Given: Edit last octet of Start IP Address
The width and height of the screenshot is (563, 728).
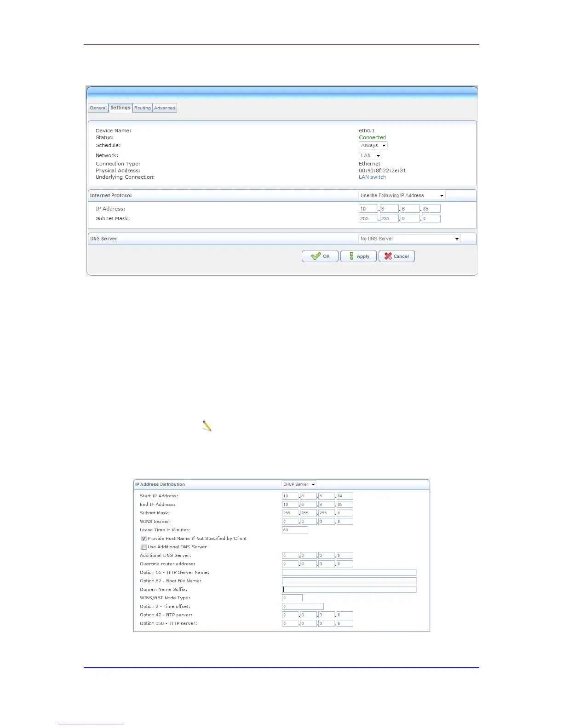Looking at the screenshot, I should click(x=345, y=496).
